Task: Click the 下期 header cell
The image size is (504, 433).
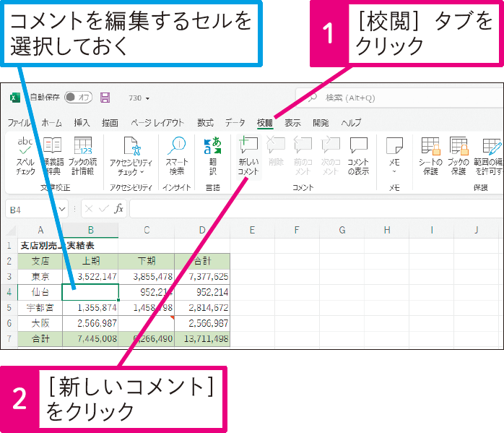Action: pos(147,261)
